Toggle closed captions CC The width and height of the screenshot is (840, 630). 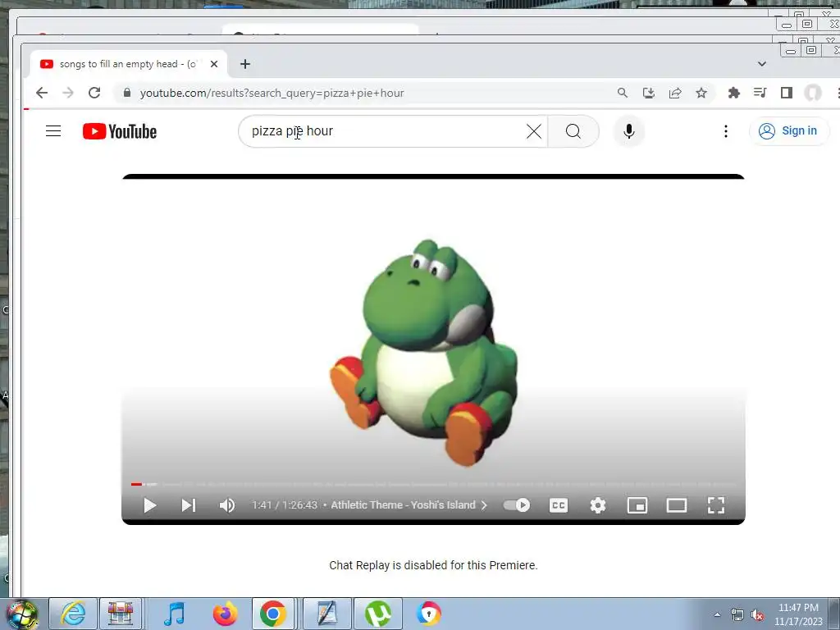click(558, 505)
